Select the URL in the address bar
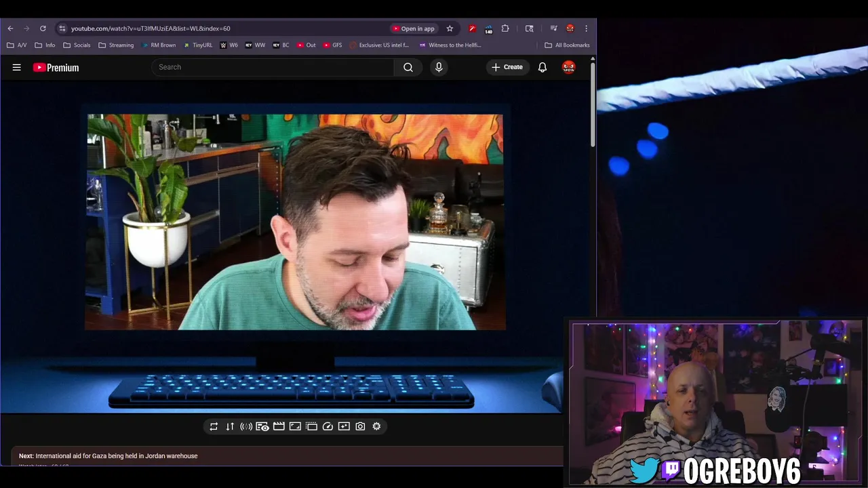Screen dimensions: 868x488 pyautogui.click(x=151, y=28)
